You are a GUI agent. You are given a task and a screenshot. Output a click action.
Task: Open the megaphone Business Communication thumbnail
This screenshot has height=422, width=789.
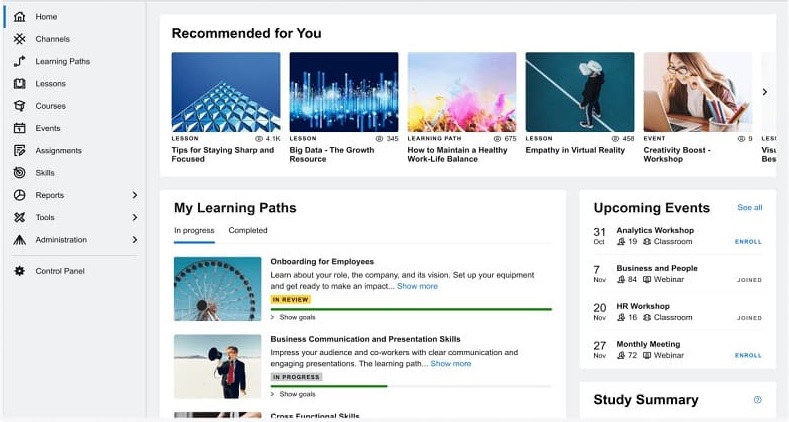point(217,366)
